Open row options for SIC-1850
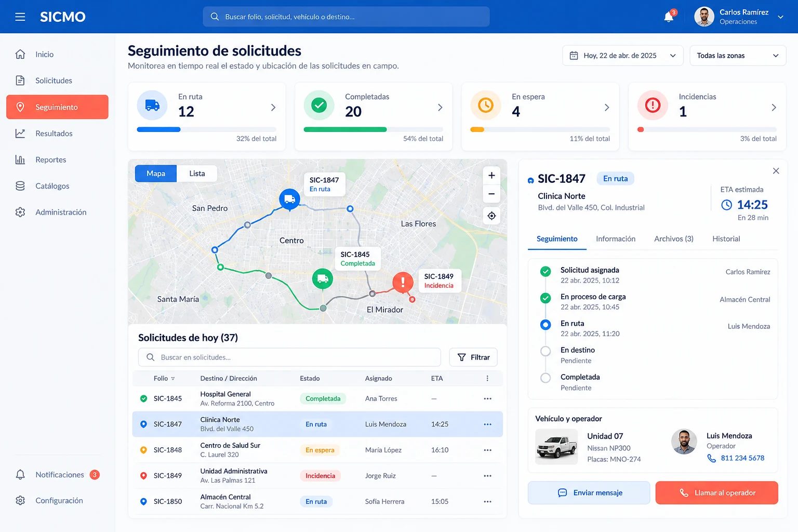Screen dimensions: 798x532 click(x=487, y=501)
